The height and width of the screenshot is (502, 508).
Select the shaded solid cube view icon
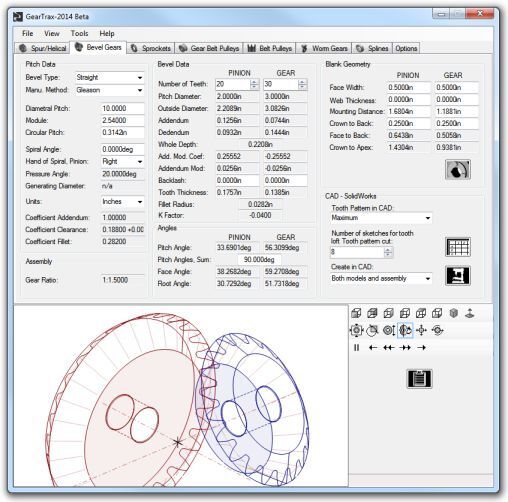453,313
